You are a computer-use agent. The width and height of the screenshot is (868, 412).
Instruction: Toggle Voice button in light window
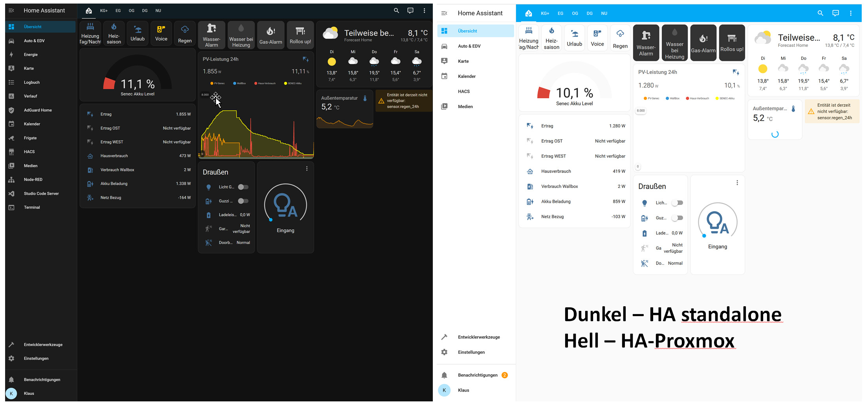(597, 38)
